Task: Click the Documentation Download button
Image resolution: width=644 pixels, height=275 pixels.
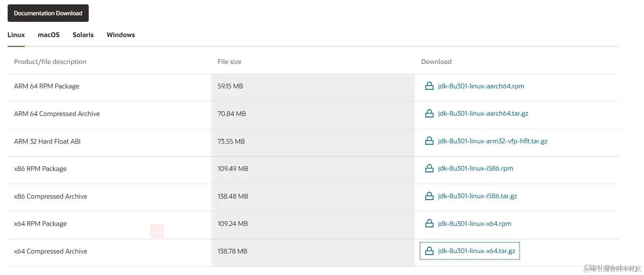Action: click(48, 13)
